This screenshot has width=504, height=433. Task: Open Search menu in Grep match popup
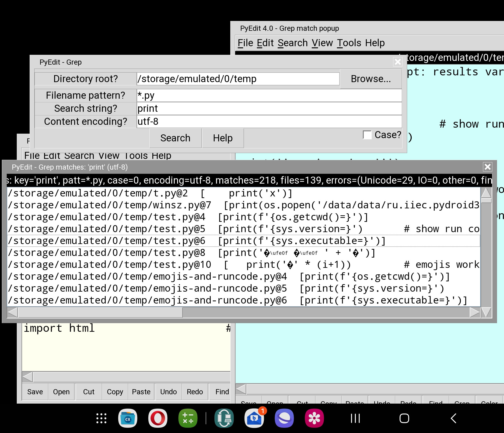[293, 43]
